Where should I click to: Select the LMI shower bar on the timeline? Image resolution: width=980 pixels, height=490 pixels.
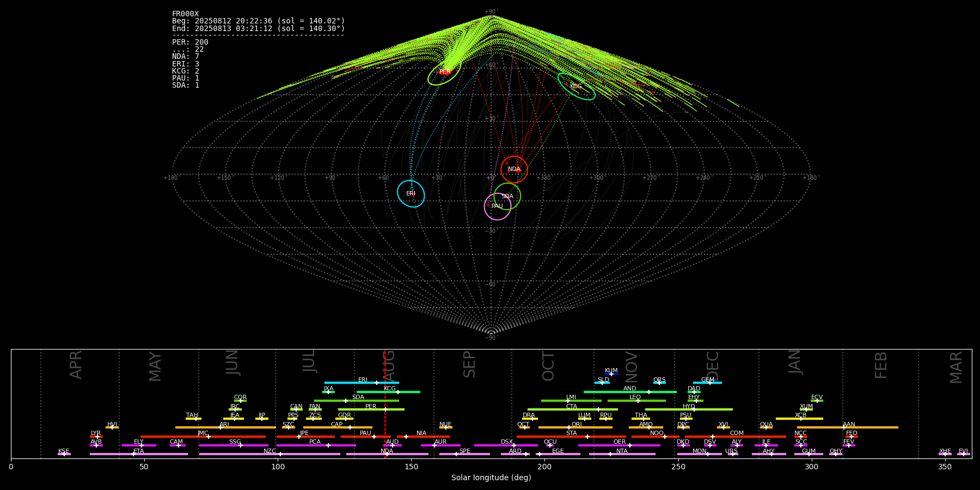(571, 401)
